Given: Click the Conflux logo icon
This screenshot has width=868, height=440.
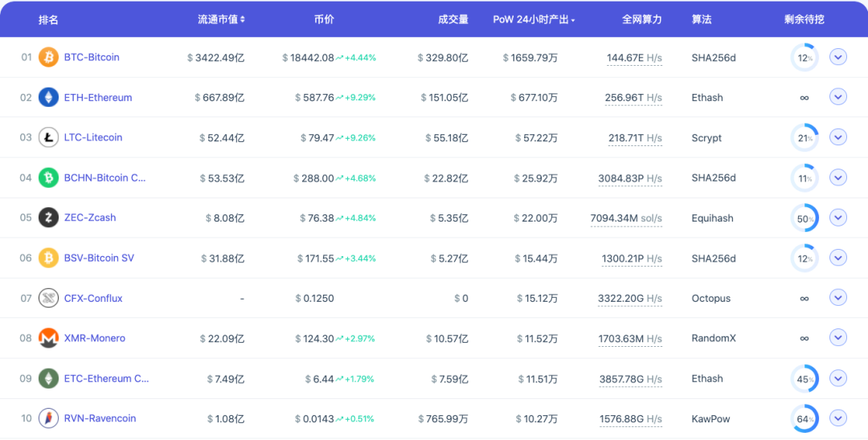Looking at the screenshot, I should 49,299.
